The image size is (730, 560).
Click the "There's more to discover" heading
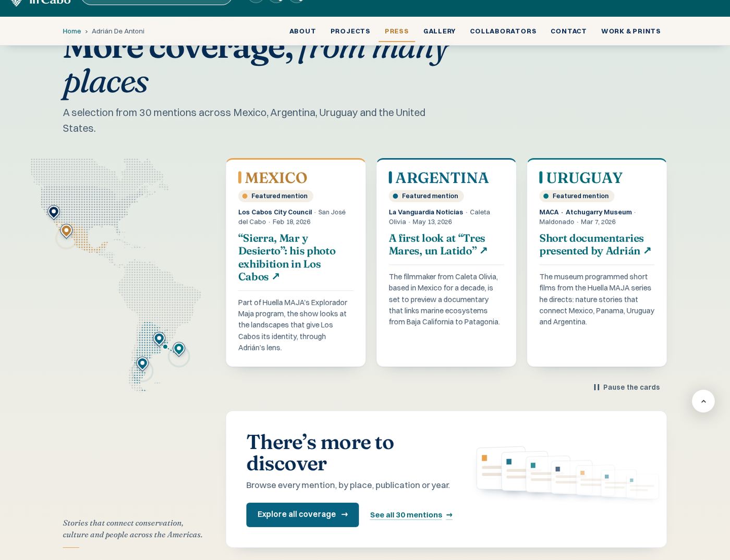(320, 453)
